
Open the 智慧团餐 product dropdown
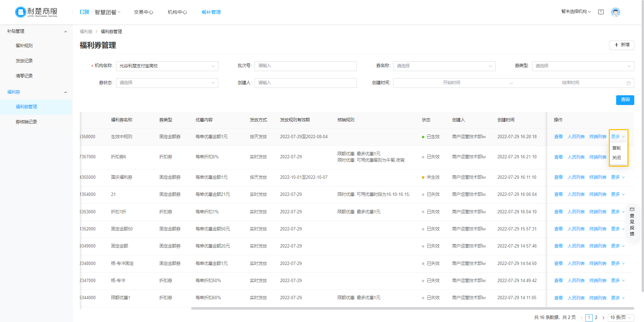pyautogui.click(x=107, y=12)
